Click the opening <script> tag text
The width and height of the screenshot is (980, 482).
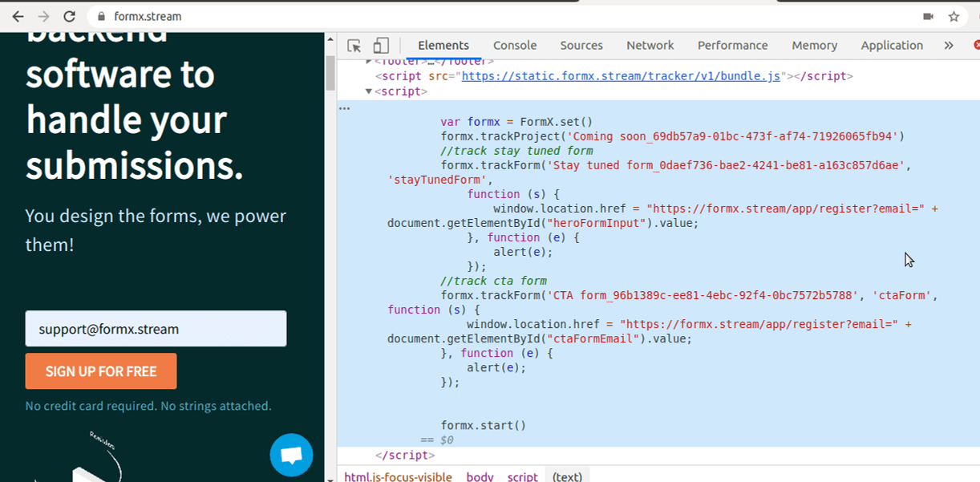click(x=401, y=91)
